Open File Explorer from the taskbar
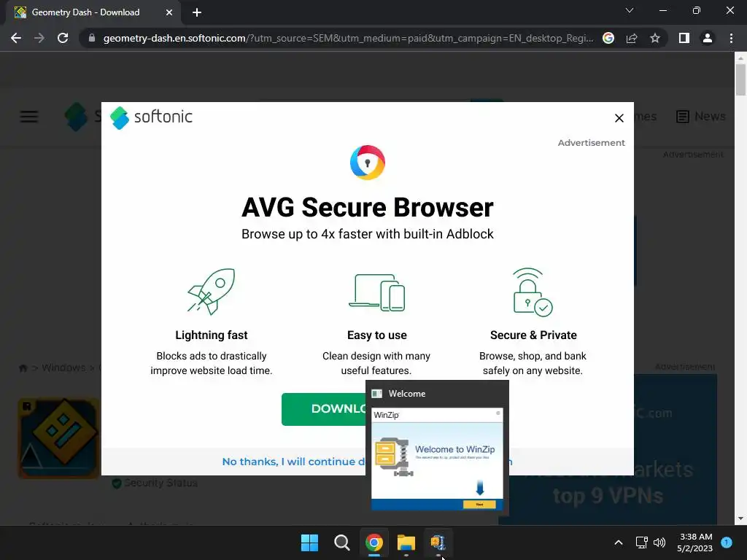The height and width of the screenshot is (560, 747). click(406, 542)
